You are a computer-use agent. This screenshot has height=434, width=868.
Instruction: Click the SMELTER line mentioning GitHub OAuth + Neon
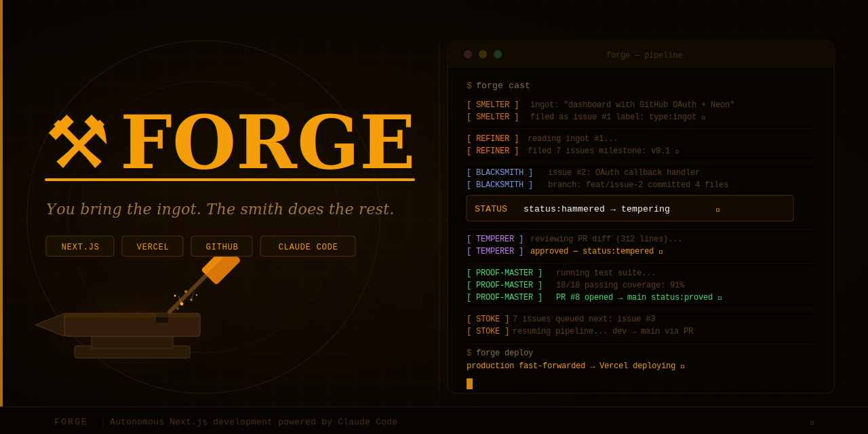pos(600,105)
